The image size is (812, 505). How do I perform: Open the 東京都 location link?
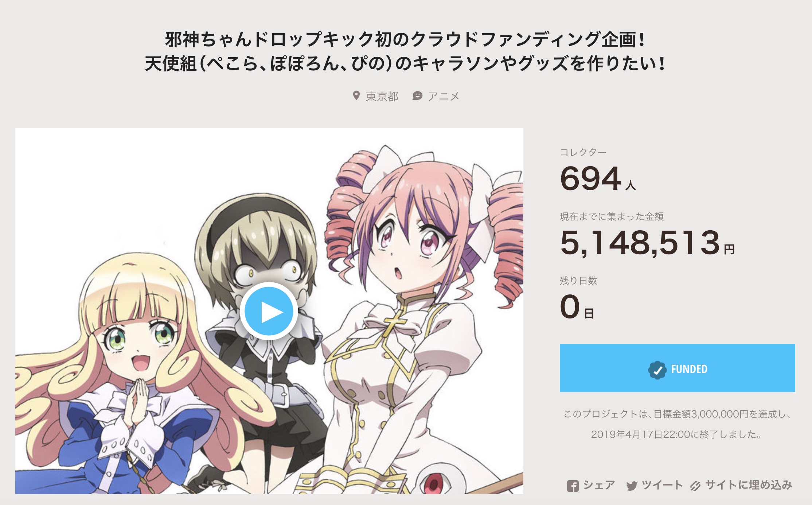coord(382,96)
